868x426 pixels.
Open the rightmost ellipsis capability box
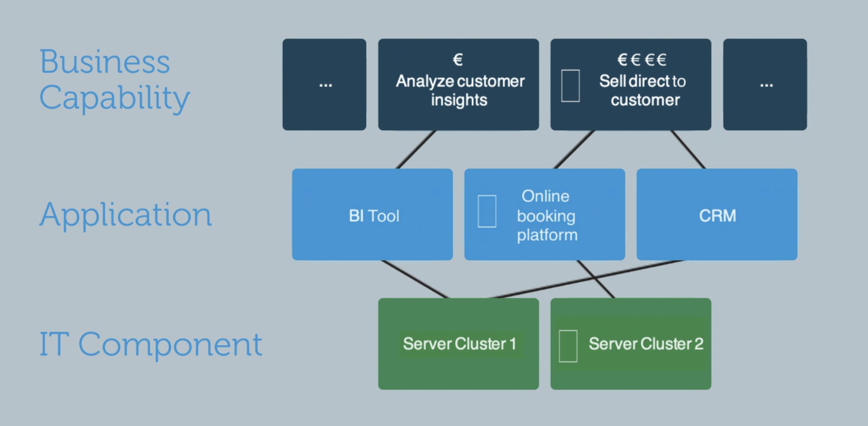tap(765, 84)
